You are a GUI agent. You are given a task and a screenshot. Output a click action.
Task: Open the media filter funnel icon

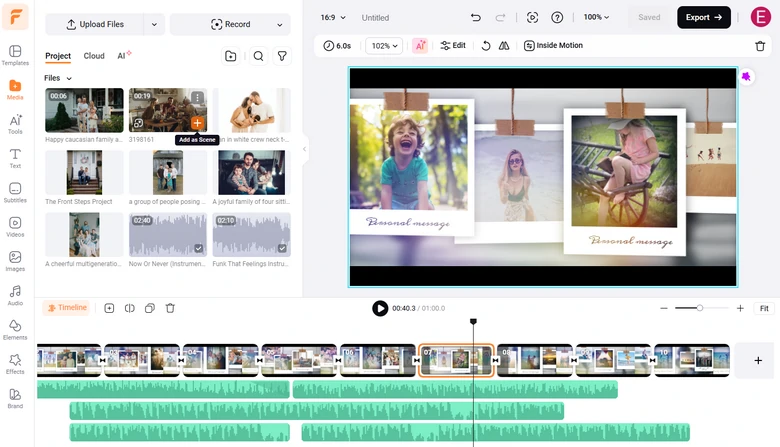[282, 56]
